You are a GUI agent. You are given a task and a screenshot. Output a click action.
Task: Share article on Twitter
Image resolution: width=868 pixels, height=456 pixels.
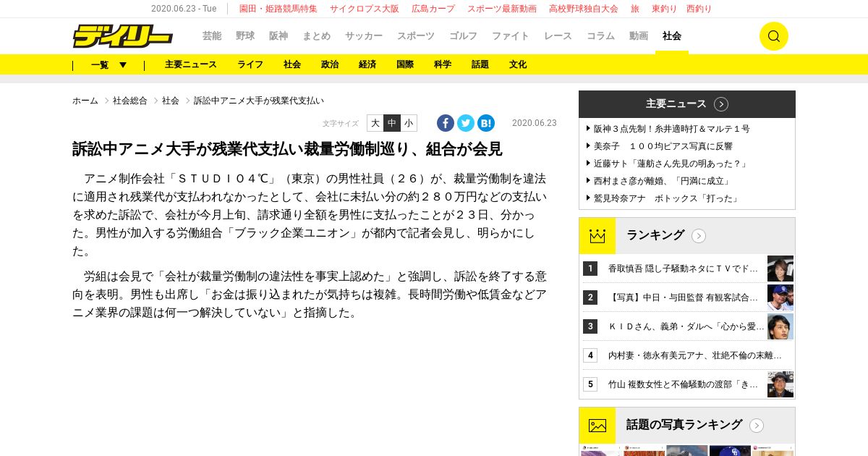pos(466,123)
